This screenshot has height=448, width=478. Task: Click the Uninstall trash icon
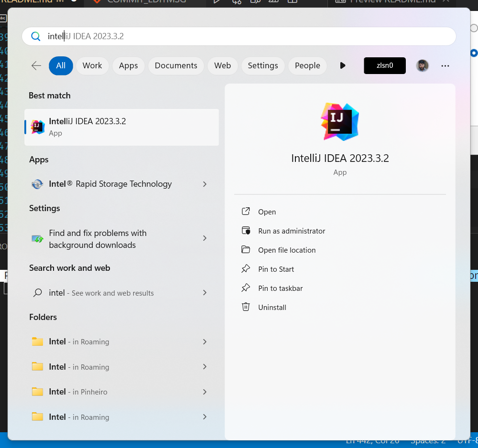click(x=246, y=307)
